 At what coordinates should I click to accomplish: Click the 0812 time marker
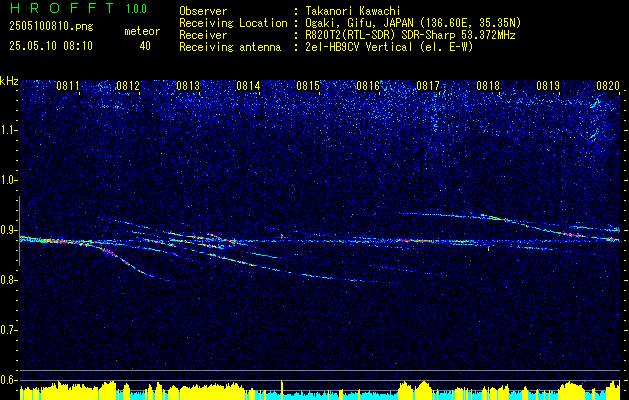point(128,85)
